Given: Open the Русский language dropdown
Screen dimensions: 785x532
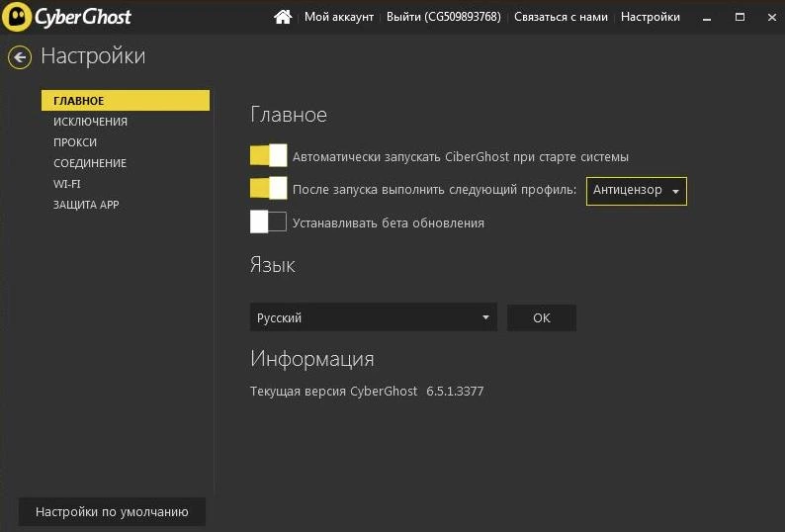Looking at the screenshot, I should point(374,317).
